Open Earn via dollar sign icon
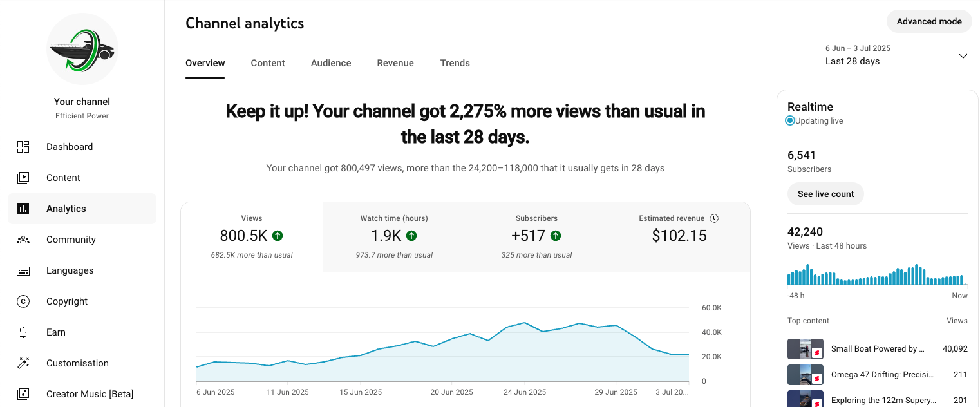The width and height of the screenshot is (980, 407). (x=23, y=332)
